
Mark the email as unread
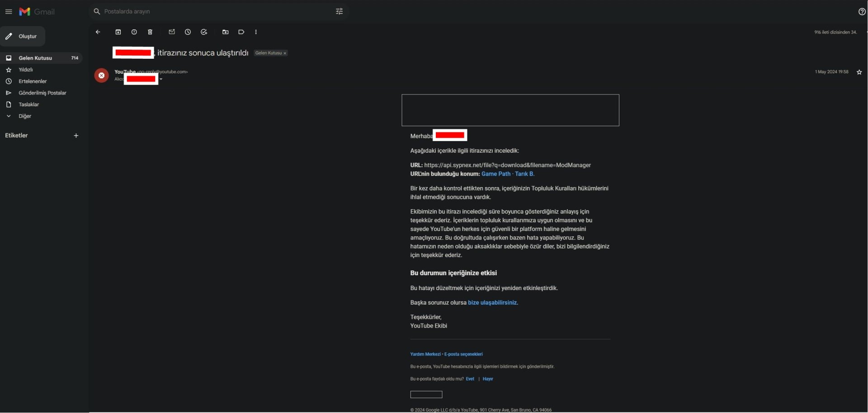(x=172, y=32)
